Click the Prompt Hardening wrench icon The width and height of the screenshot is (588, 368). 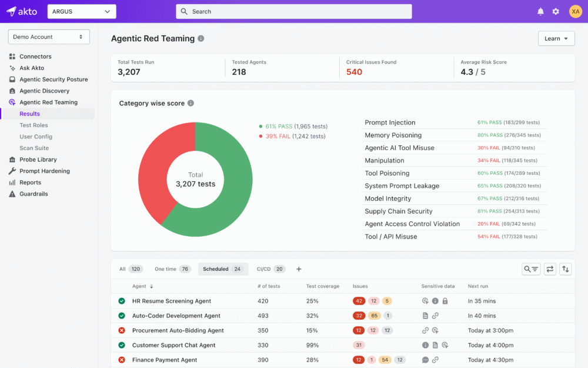tap(12, 171)
